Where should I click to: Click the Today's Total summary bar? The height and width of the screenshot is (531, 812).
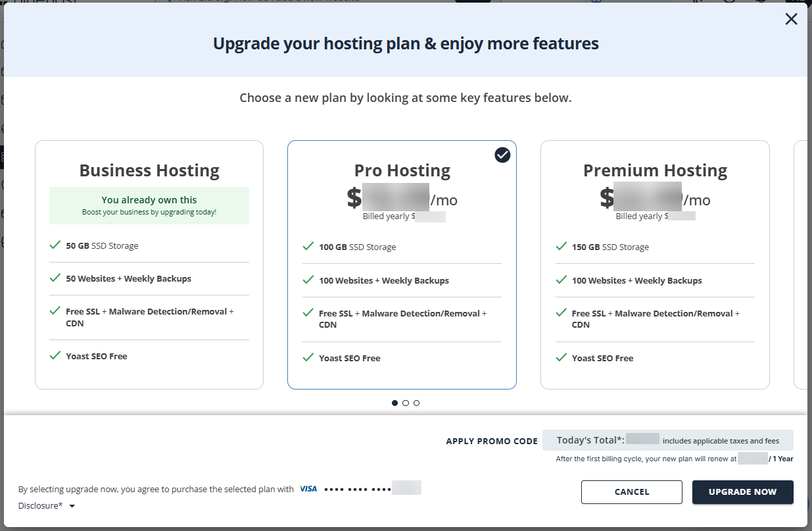point(667,440)
